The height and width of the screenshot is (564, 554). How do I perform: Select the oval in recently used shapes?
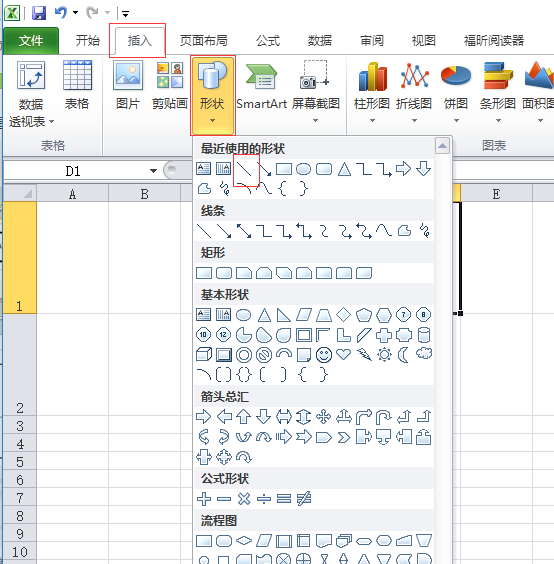[303, 169]
